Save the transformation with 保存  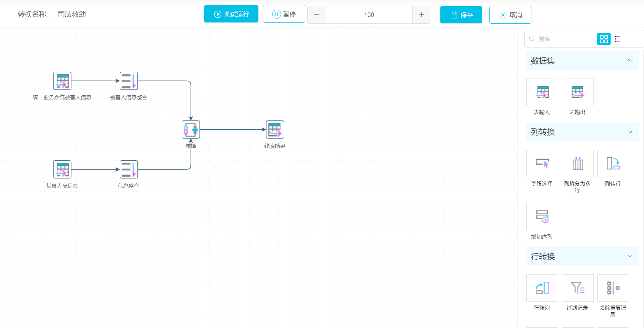point(461,15)
